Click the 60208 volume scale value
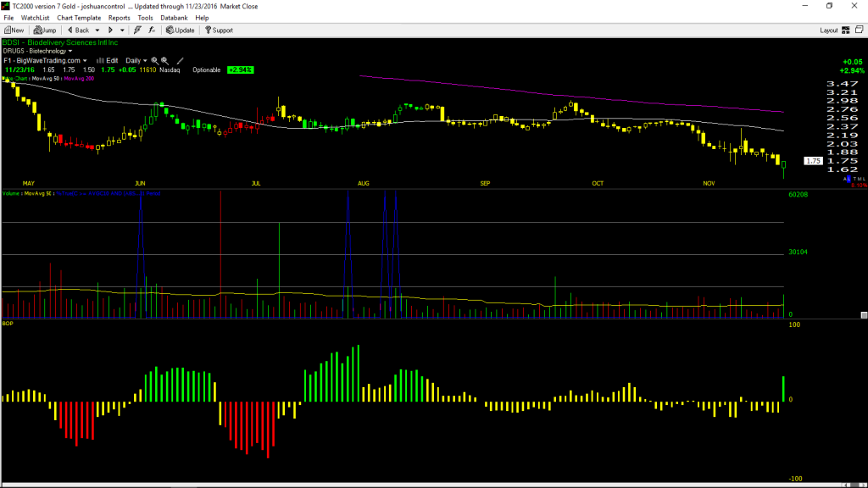This screenshot has width=868, height=488. coord(798,195)
